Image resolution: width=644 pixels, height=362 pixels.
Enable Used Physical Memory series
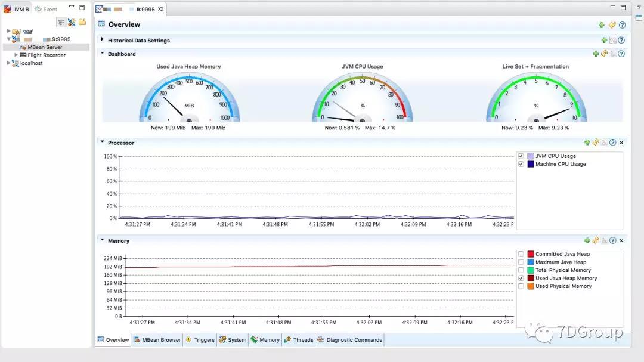(x=521, y=286)
